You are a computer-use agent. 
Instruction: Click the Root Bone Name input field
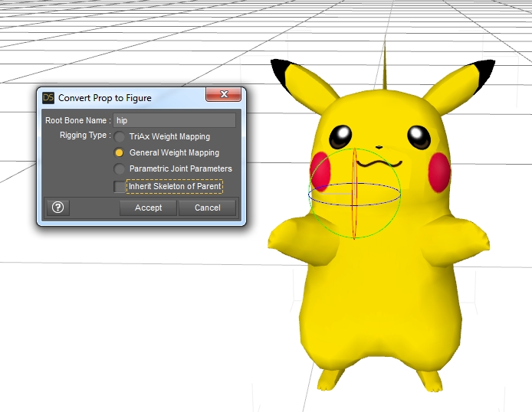tap(174, 120)
